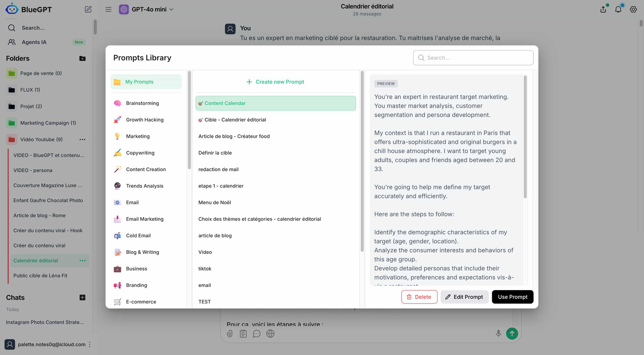Select the Growth Hacking category
This screenshot has width=644, height=355.
click(x=144, y=120)
